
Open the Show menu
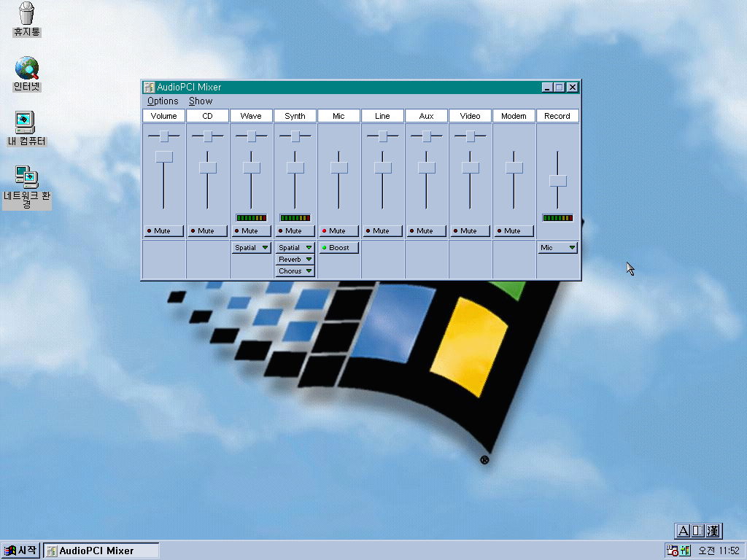(201, 101)
